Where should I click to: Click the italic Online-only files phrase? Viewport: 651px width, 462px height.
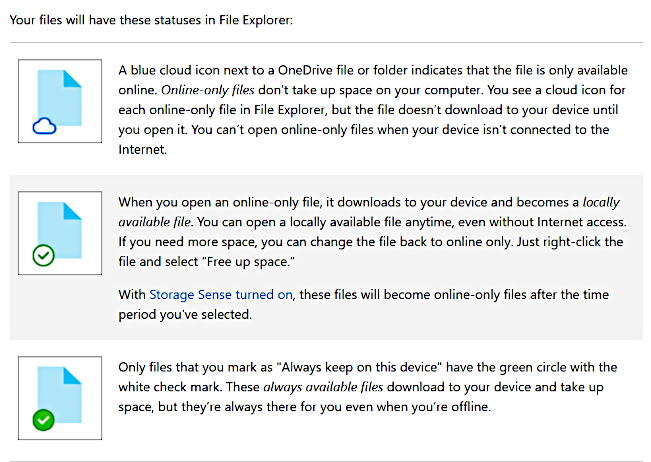(x=208, y=90)
